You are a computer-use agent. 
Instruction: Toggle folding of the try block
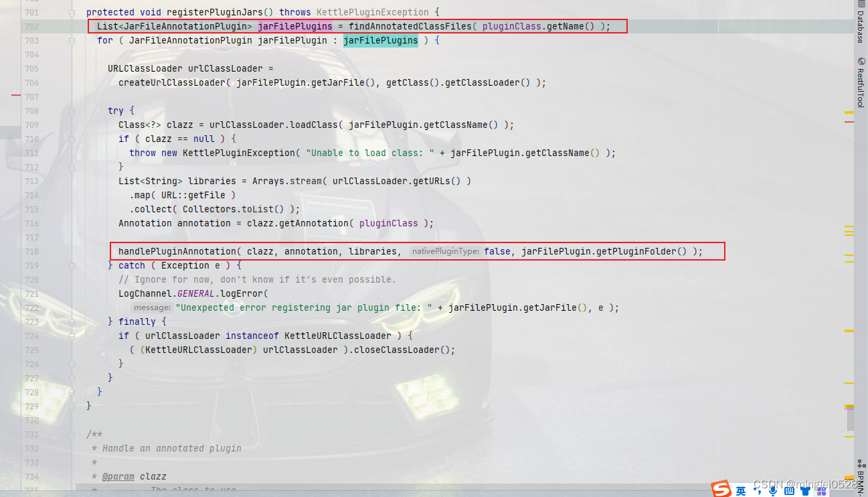pos(70,111)
